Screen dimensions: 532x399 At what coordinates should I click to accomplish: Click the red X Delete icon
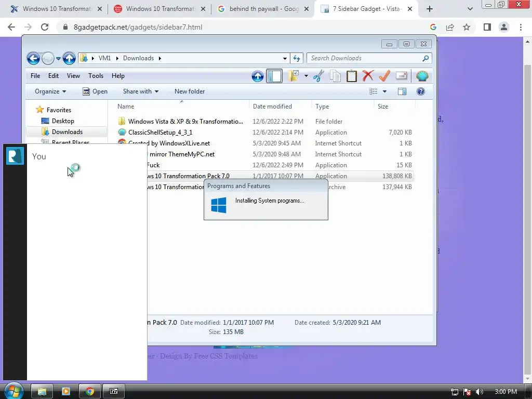pyautogui.click(x=368, y=76)
